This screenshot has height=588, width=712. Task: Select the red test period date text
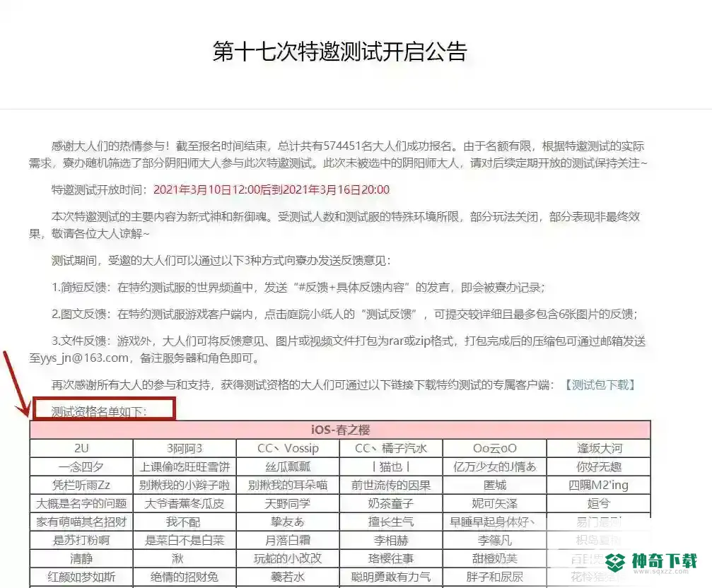pyautogui.click(x=272, y=189)
